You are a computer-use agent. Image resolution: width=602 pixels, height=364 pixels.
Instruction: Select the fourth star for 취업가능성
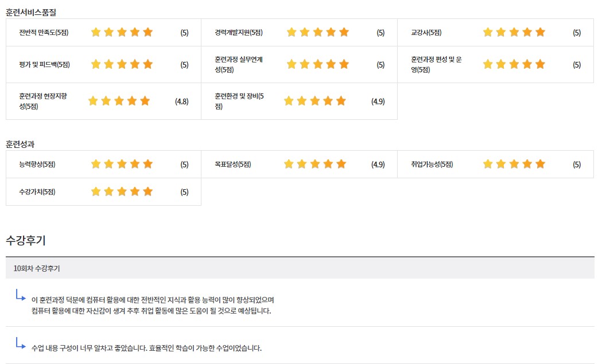coord(527,164)
